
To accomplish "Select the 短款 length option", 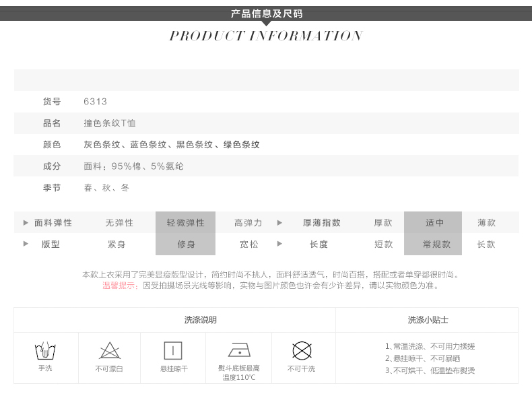I will [383, 244].
